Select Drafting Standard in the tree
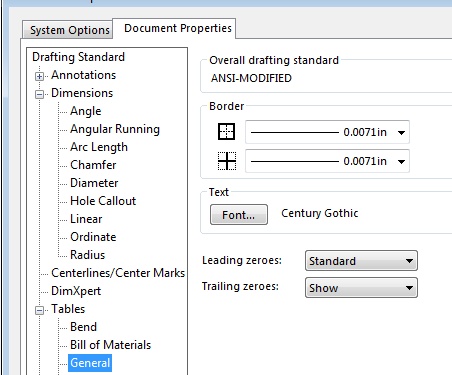This screenshot has height=375, width=452. [78, 57]
